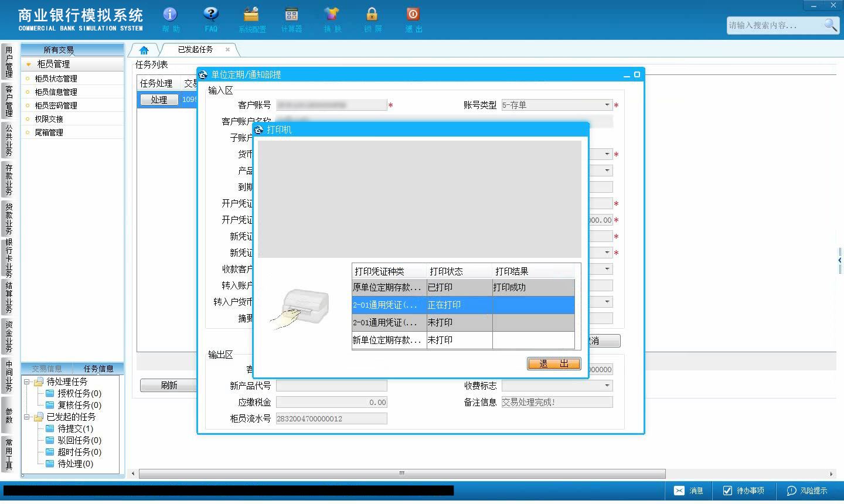Viewport: 844px width, 504px height.
Task: Open 待办事项 to-do in the status bar
Action: (x=743, y=491)
